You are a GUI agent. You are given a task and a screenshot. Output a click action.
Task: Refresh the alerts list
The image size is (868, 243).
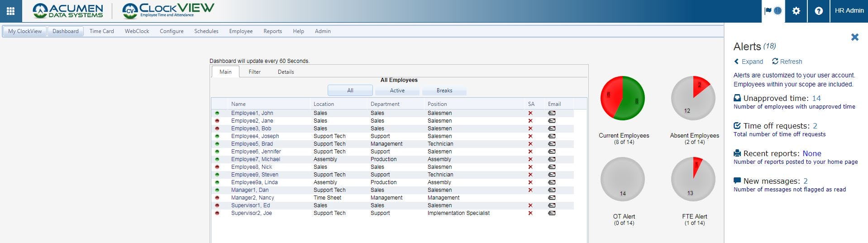pos(787,62)
